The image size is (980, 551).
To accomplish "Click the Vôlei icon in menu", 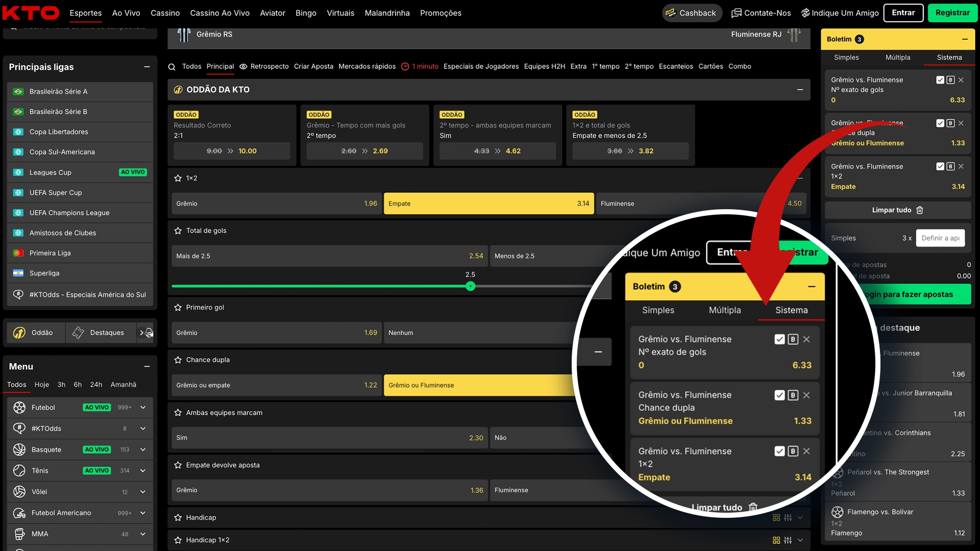I will pos(19,491).
